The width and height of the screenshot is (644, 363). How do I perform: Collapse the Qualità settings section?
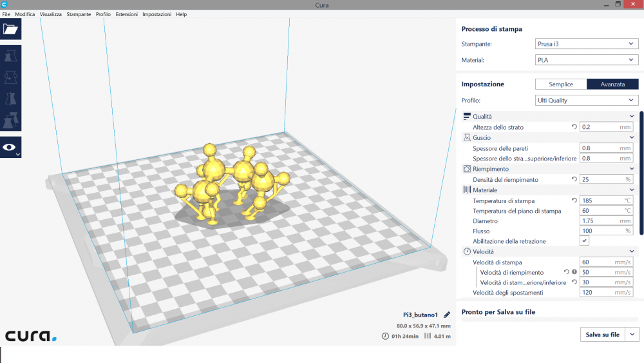tap(631, 116)
